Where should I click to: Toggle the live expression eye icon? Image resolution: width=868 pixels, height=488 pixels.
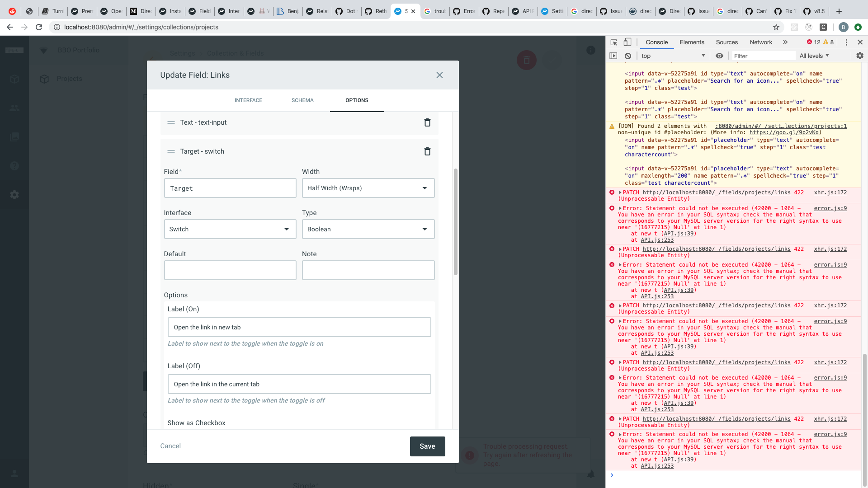click(720, 56)
